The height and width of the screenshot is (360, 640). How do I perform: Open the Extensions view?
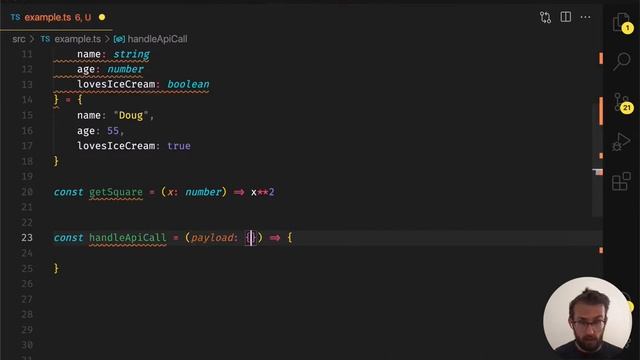coord(622,181)
